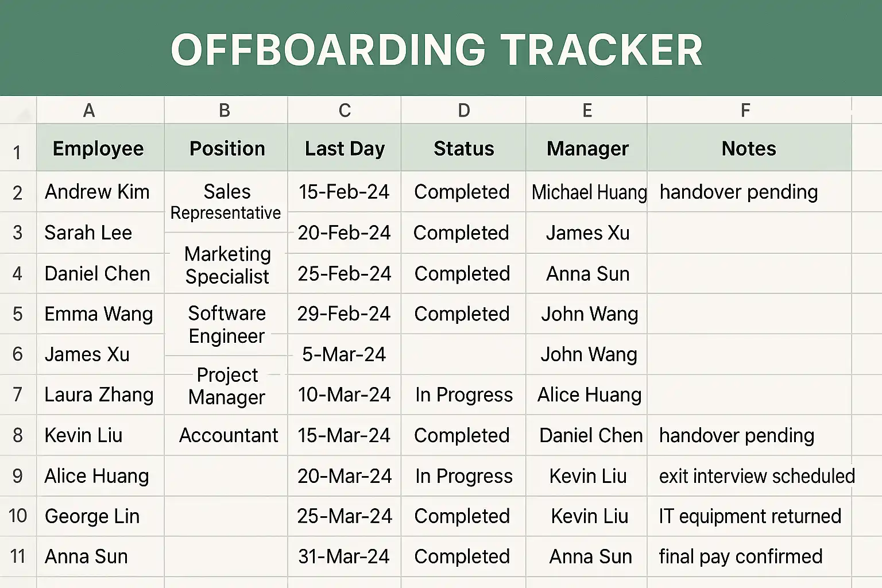Select the row 5 header
The height and width of the screenshot is (588, 882).
point(18,314)
